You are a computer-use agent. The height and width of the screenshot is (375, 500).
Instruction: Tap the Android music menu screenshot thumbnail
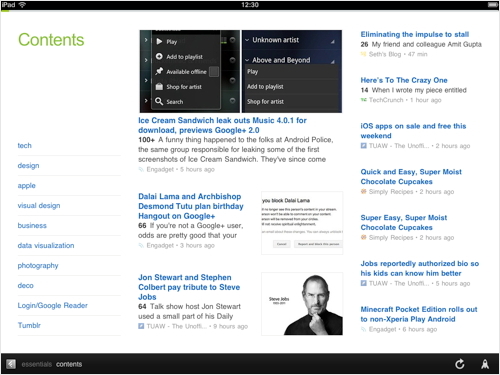(241, 71)
